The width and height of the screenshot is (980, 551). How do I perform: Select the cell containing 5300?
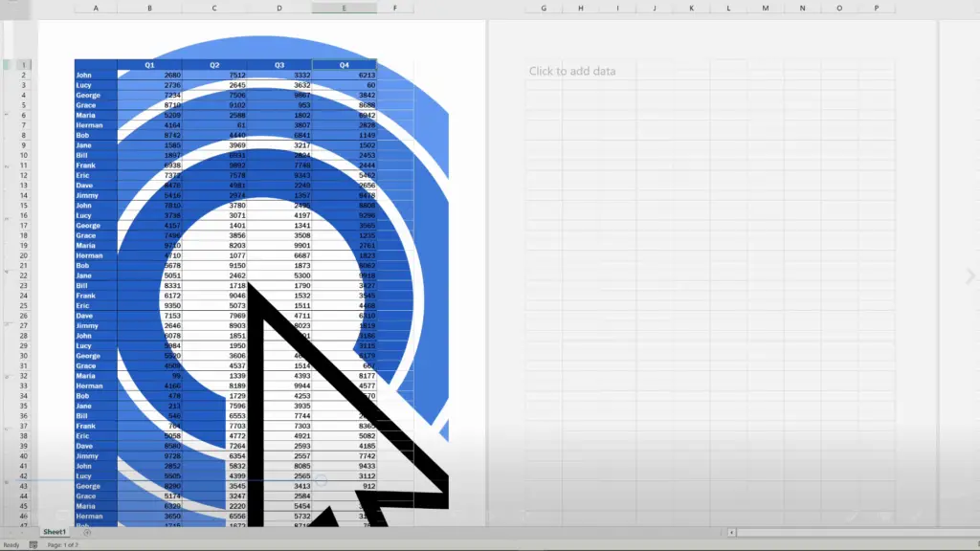point(279,275)
